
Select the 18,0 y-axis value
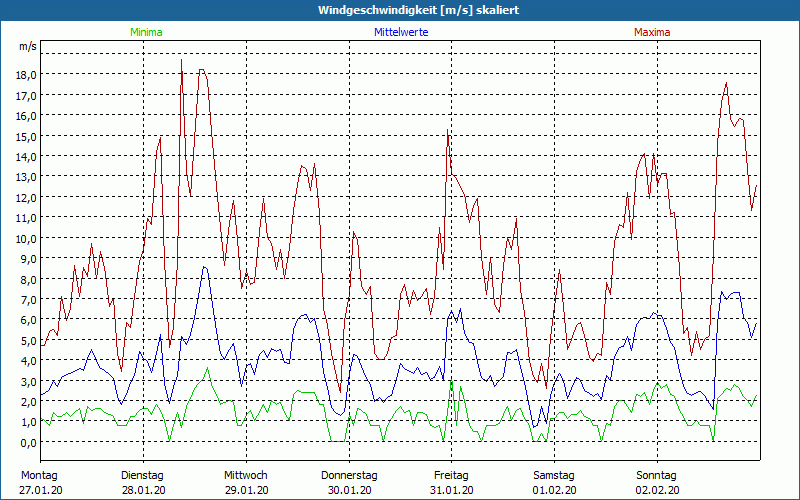[24, 74]
